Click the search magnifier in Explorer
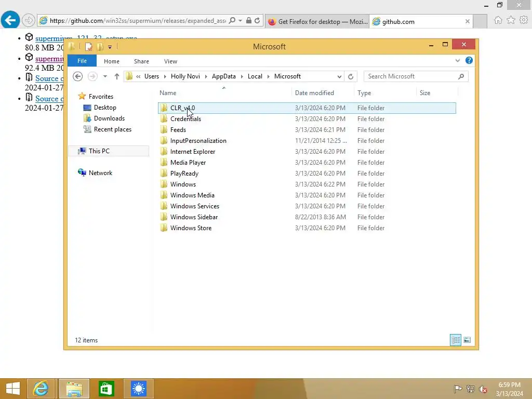Screen dimensions: 532x399 461,76
